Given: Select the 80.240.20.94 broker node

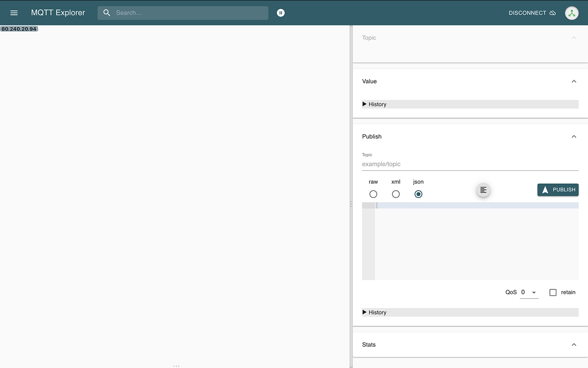Looking at the screenshot, I should click(19, 29).
